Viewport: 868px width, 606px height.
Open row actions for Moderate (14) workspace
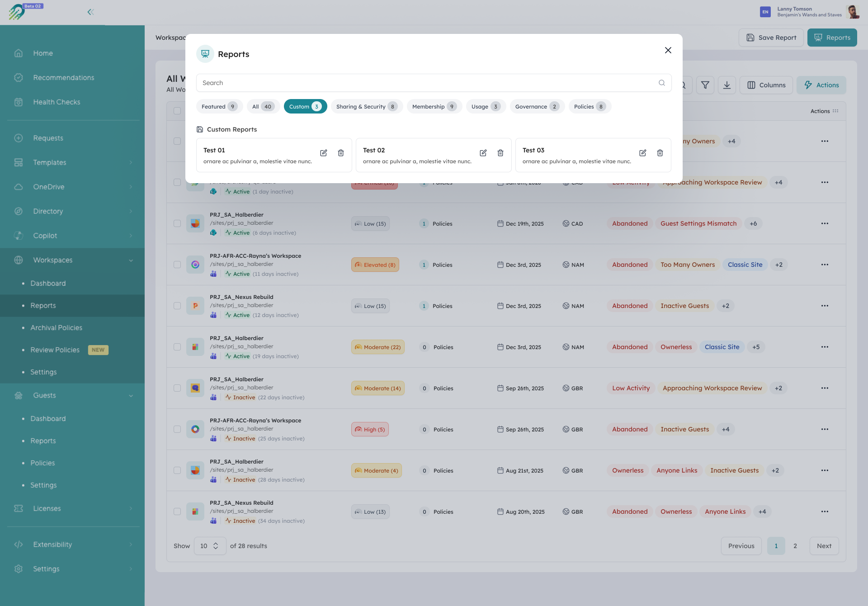[825, 388]
